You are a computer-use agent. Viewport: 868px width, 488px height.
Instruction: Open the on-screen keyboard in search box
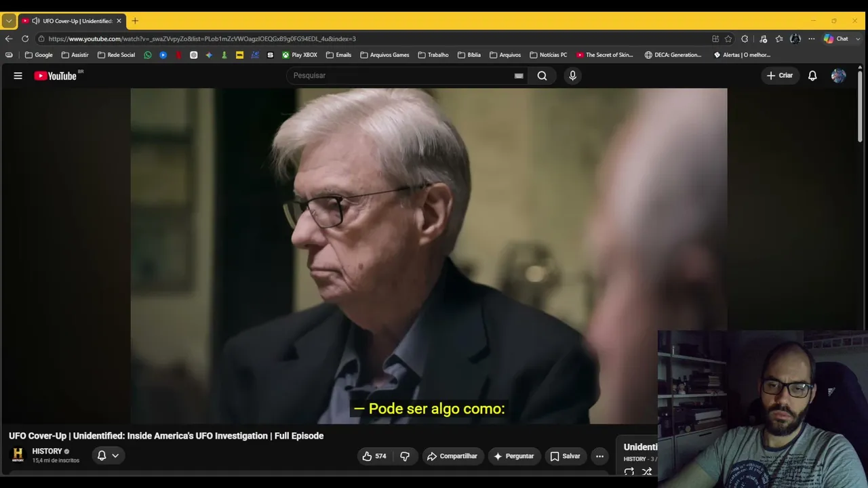(519, 76)
